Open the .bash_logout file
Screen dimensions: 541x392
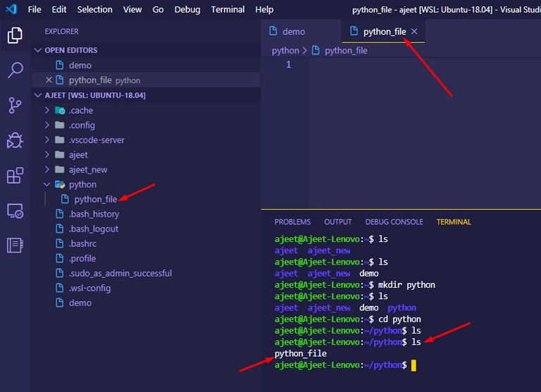[146, 229]
